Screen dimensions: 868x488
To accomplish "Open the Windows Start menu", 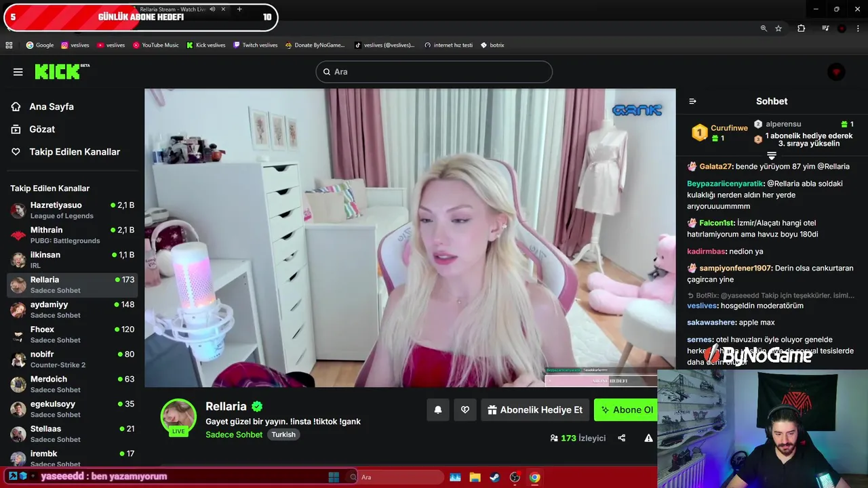I will [334, 477].
